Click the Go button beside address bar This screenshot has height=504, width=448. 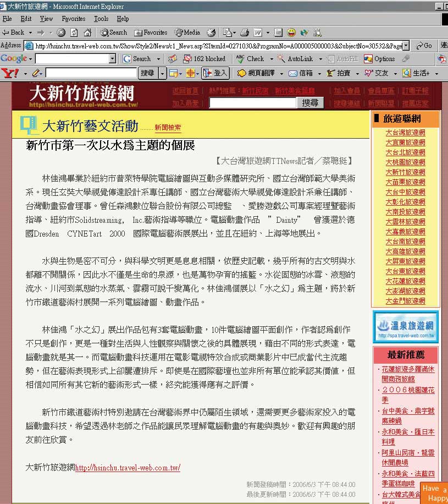(x=424, y=46)
